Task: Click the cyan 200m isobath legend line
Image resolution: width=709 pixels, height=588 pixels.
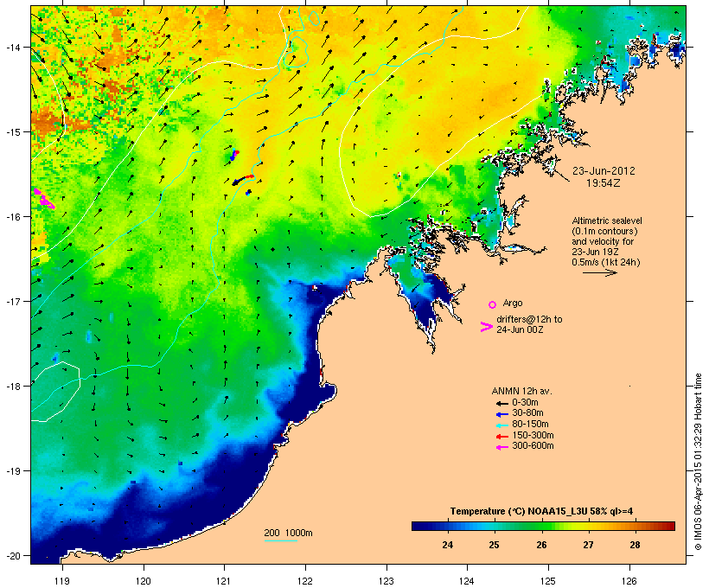Action: 280,540
